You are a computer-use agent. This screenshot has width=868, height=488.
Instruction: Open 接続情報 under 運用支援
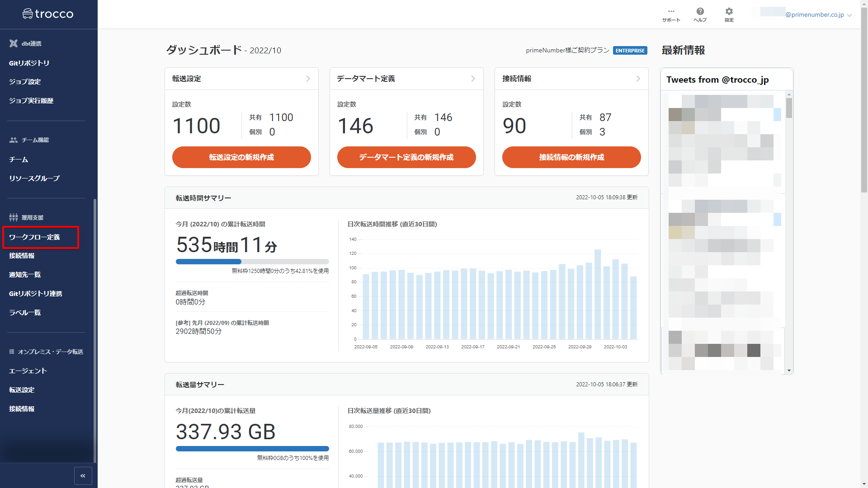coord(22,256)
